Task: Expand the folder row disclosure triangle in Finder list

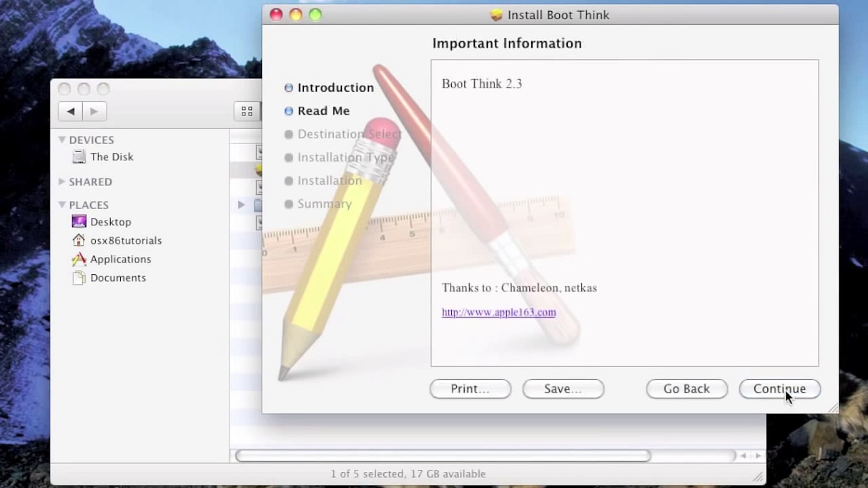Action: (x=241, y=205)
